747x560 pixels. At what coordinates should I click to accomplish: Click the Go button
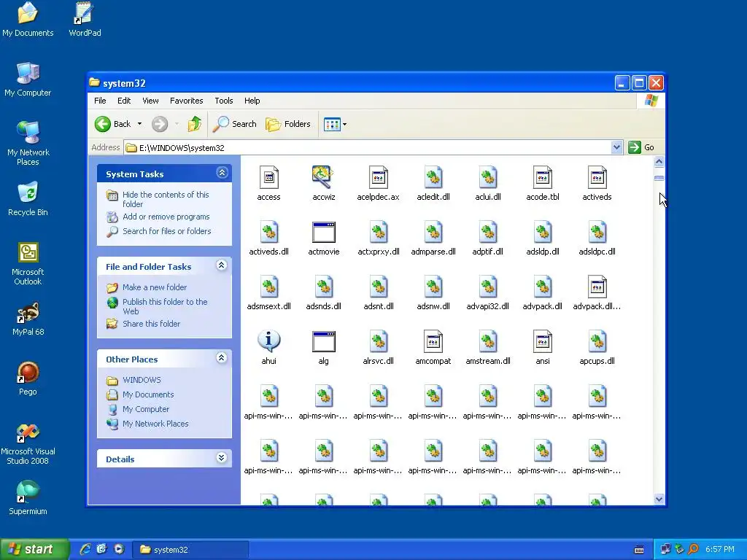click(641, 147)
